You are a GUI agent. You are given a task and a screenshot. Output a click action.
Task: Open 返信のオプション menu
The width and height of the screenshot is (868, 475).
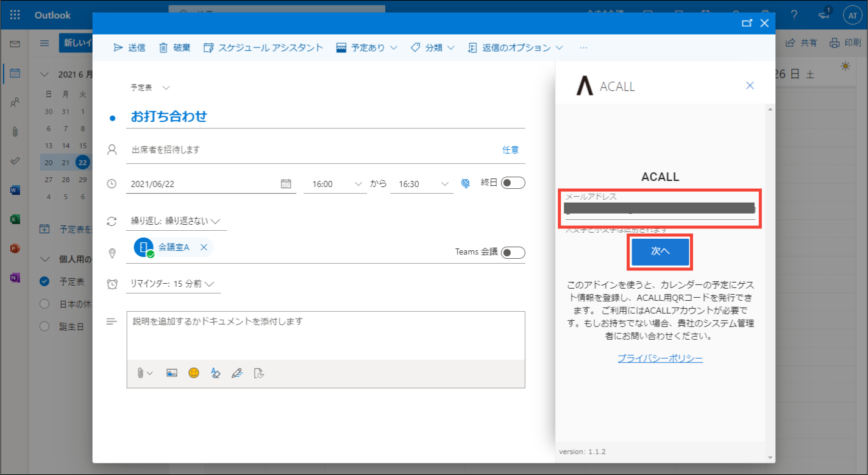515,47
